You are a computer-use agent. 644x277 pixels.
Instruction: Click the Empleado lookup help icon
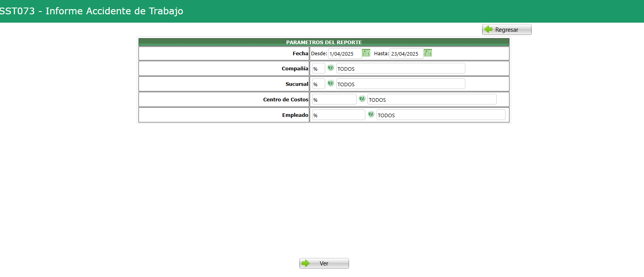(x=371, y=114)
